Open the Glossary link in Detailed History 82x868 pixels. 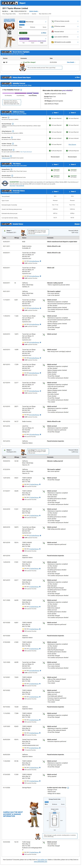(77, 224)
